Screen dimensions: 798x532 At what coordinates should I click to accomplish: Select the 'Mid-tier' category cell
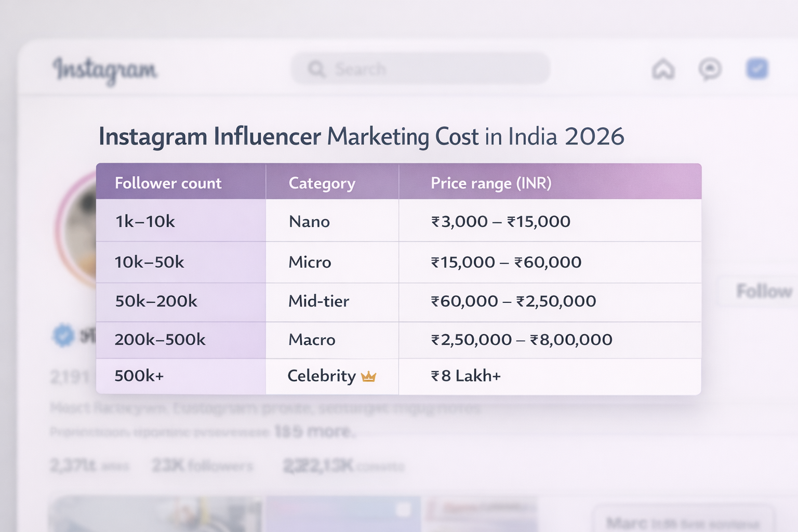click(318, 301)
